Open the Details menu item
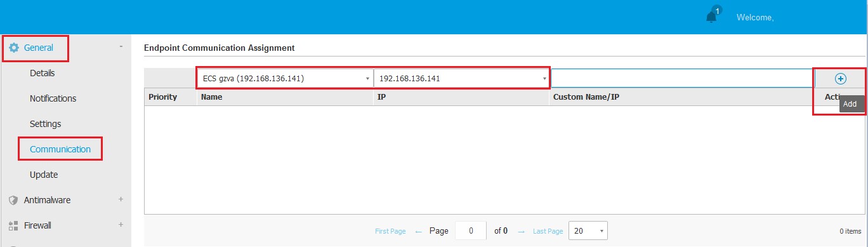This screenshot has width=868, height=247. click(43, 73)
